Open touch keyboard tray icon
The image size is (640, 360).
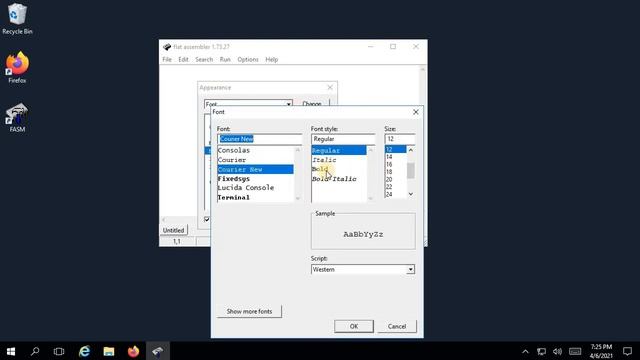coord(575,351)
